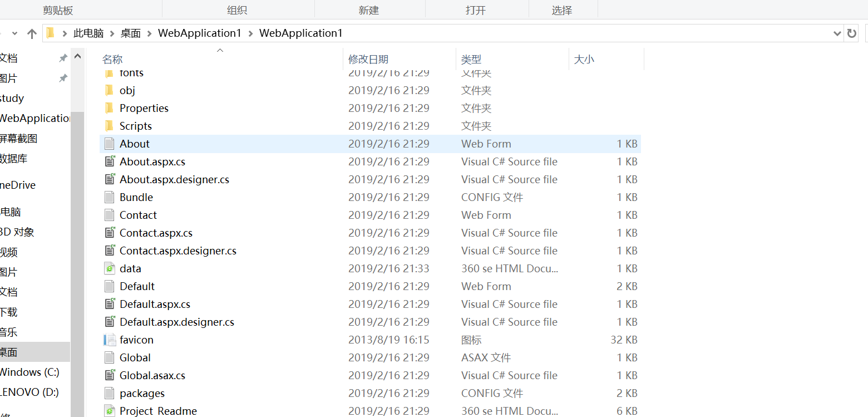This screenshot has height=417, width=868.
Task: Click the Contact Web Form file icon
Action: coord(109,215)
